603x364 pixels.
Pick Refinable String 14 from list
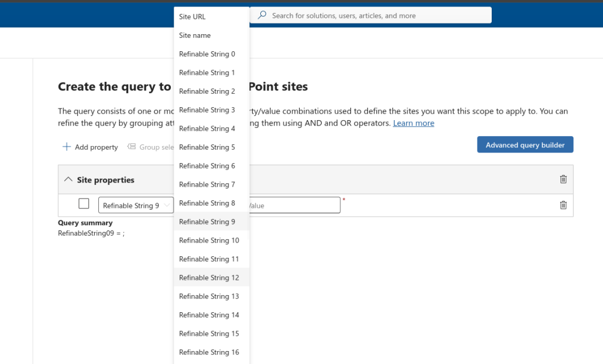pos(211,315)
